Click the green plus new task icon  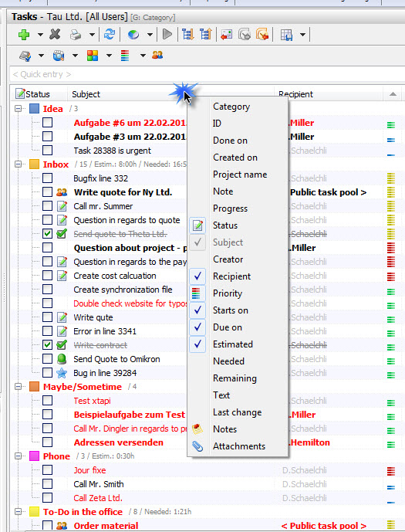coord(24,35)
